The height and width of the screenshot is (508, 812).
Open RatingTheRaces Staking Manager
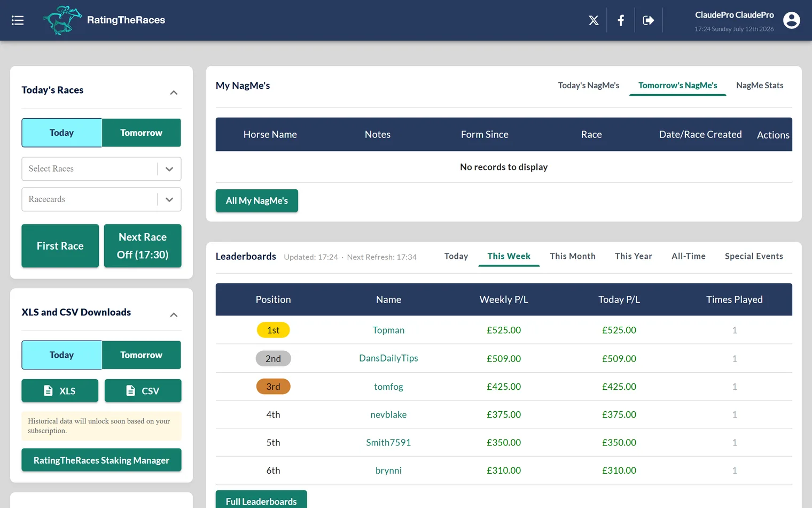click(101, 460)
